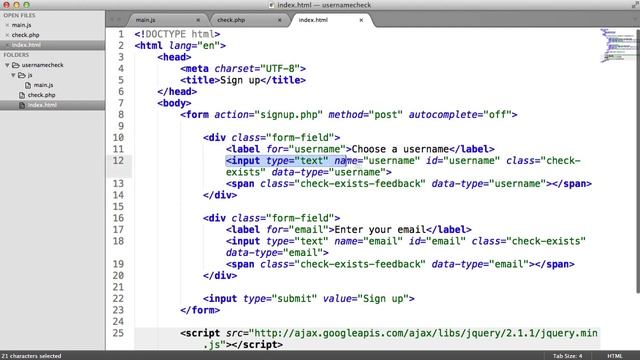Click line number 18 in the gutter

click(118, 241)
